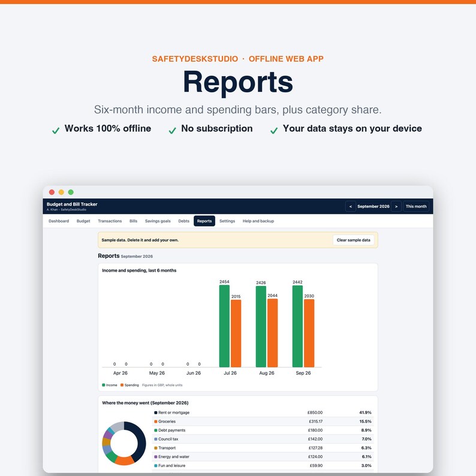Click the 2454 value label above July

click(224, 282)
